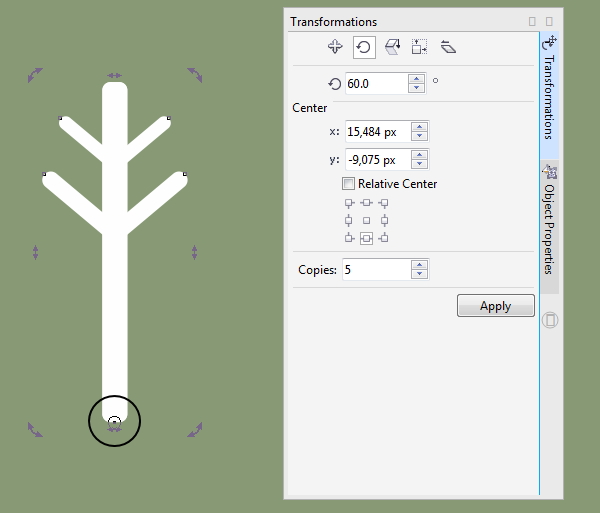Set anchor point to bottom-center
This screenshot has width=600, height=513.
tap(366, 238)
